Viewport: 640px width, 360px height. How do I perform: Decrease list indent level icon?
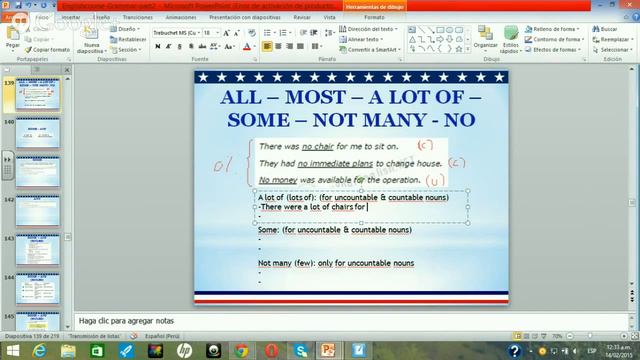coord(303,33)
